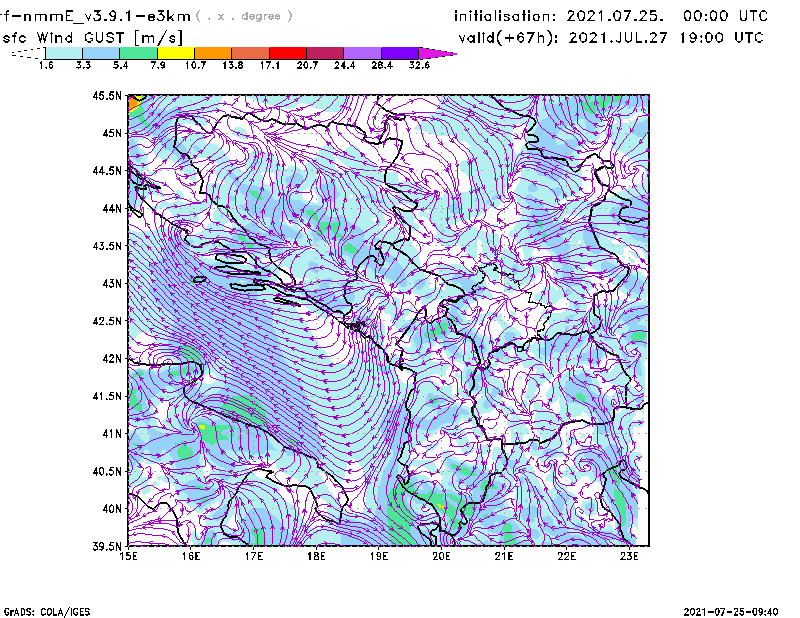
Task: Click legend value '10.7'
Action: [195, 65]
